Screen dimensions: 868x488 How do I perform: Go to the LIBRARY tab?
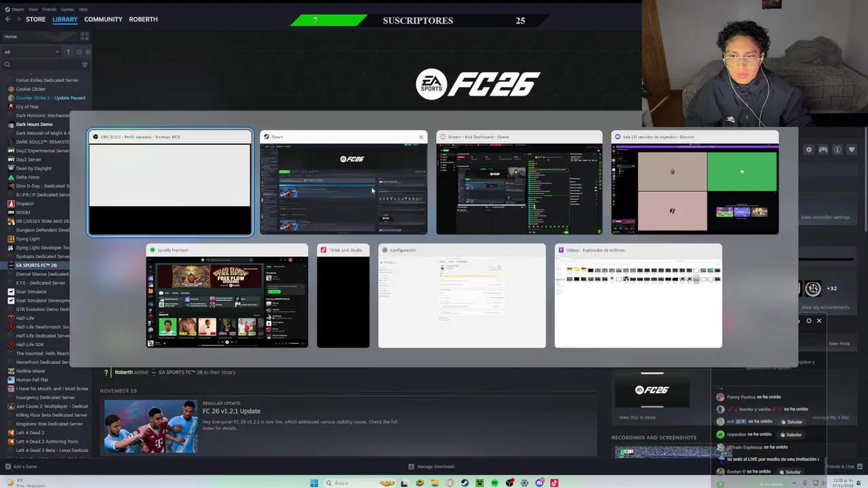click(x=65, y=19)
